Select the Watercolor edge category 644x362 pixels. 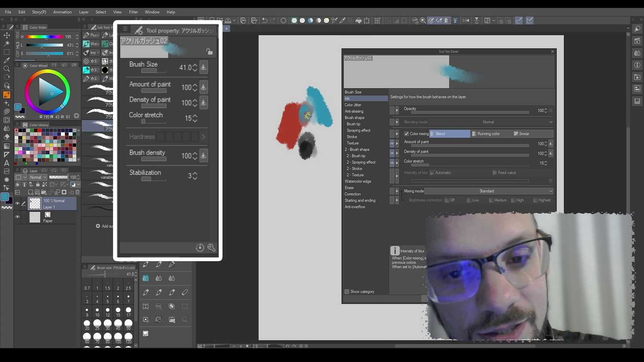pyautogui.click(x=358, y=181)
